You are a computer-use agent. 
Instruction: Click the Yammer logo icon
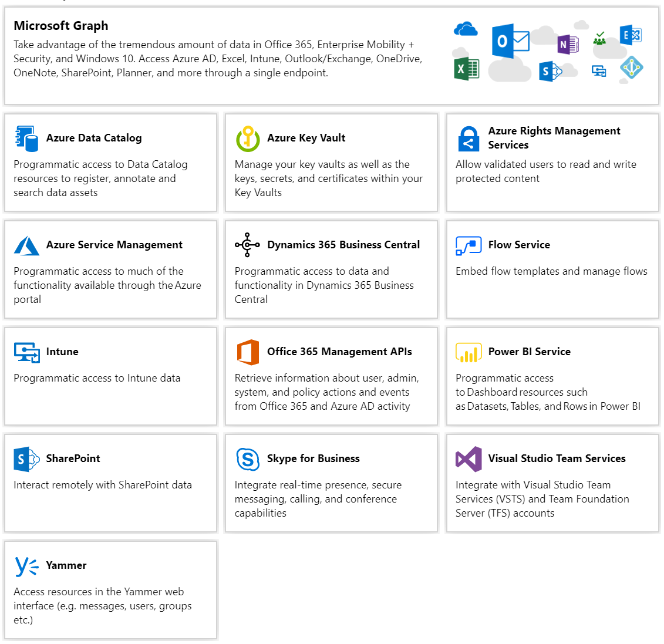(26, 567)
